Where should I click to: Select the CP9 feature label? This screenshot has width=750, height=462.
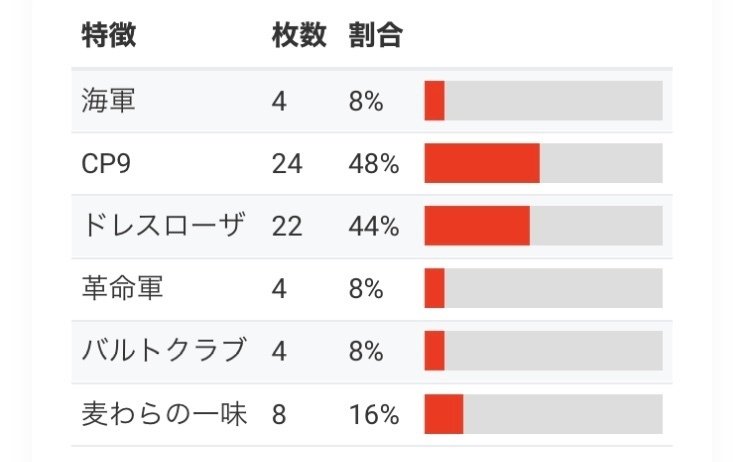point(106,164)
